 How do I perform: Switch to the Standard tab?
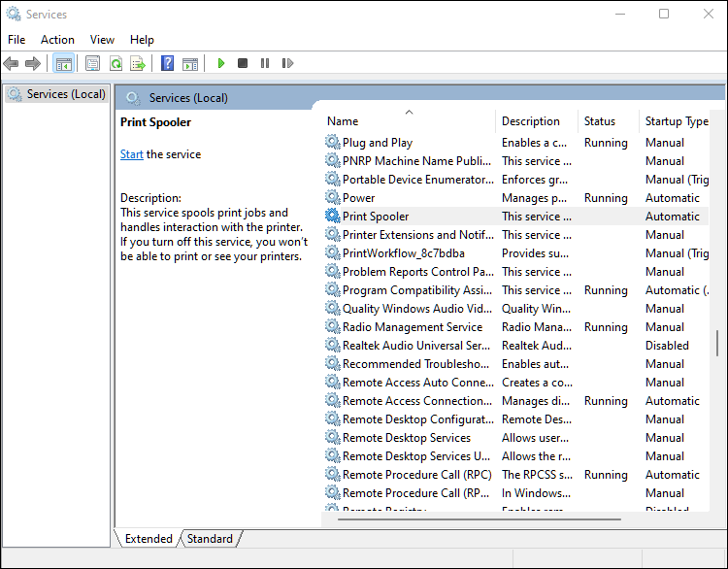pos(210,538)
